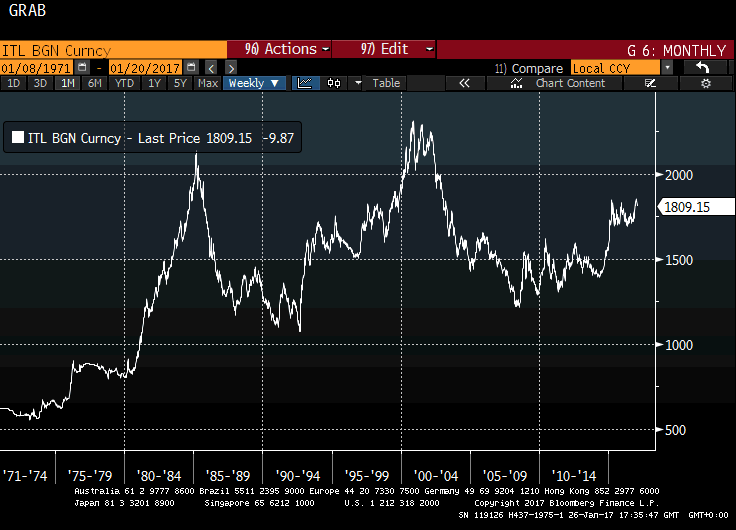736x530 pixels.
Task: Open calendar picker beside start date 01/08/1971
Action: pyautogui.click(x=82, y=67)
